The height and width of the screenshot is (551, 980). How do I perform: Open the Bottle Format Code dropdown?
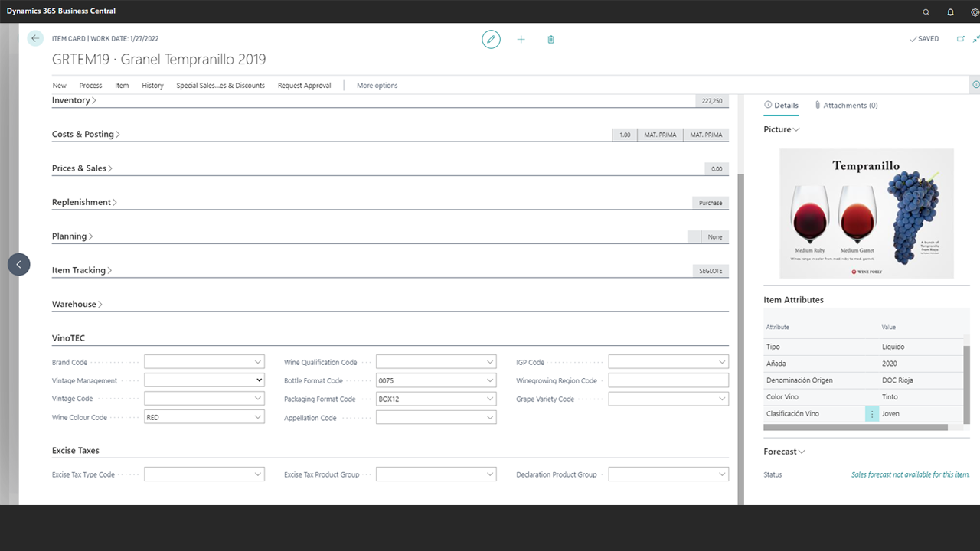tap(489, 380)
